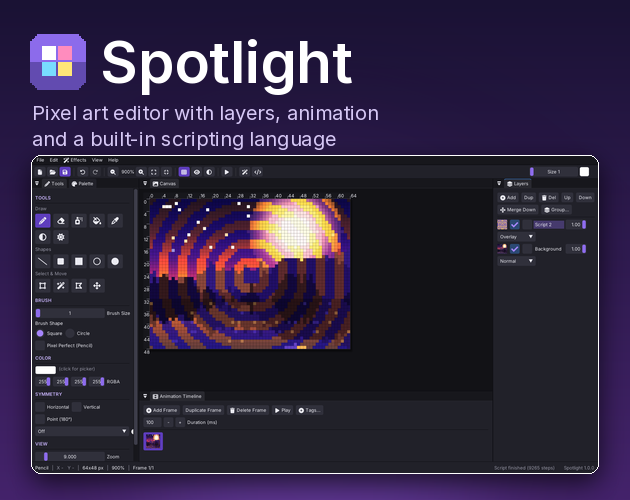Click the Tags... timeline button

(x=309, y=410)
